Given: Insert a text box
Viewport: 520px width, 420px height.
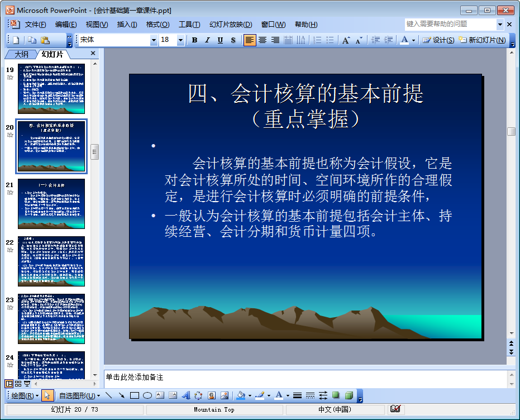Looking at the screenshot, I should (x=160, y=395).
